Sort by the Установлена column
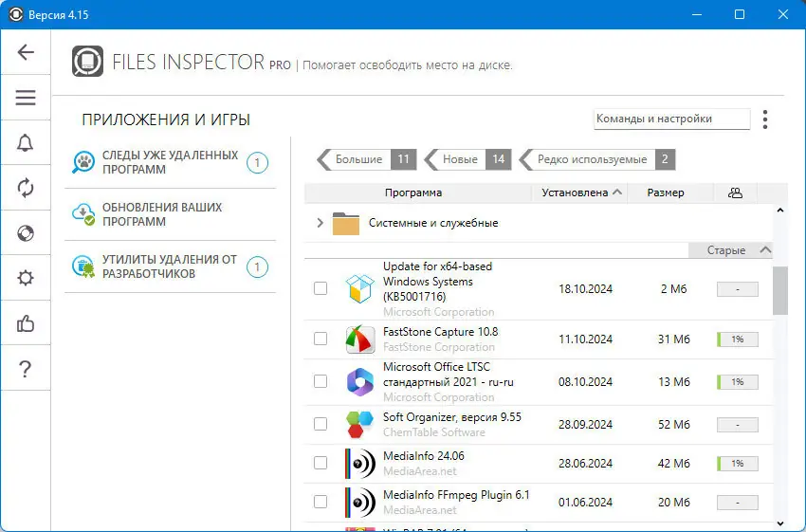 coord(579,193)
